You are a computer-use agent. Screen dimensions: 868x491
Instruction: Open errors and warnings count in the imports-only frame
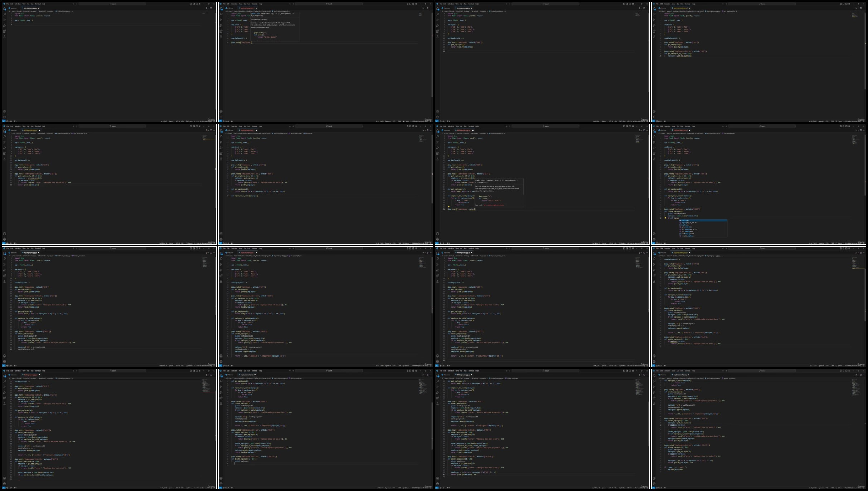click(x=9, y=121)
